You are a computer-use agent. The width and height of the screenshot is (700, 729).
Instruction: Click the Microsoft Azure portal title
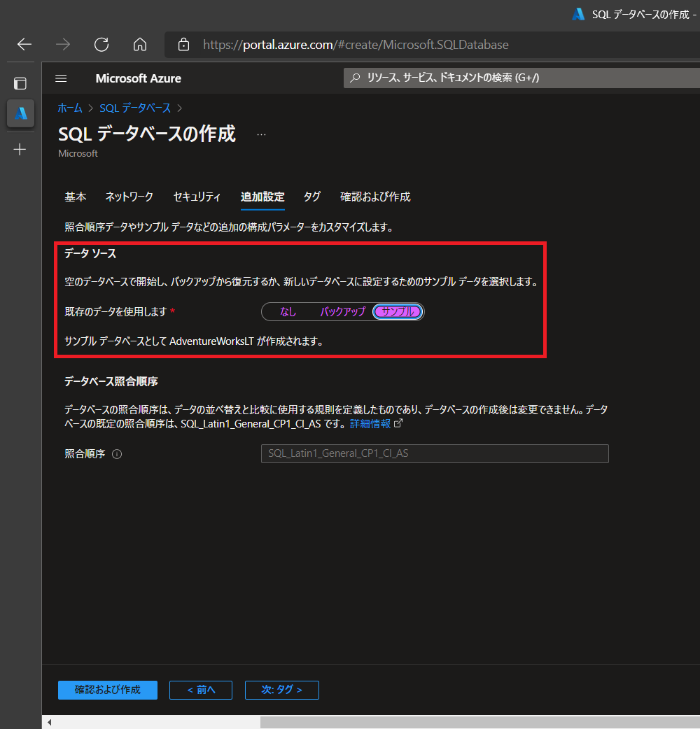click(138, 78)
